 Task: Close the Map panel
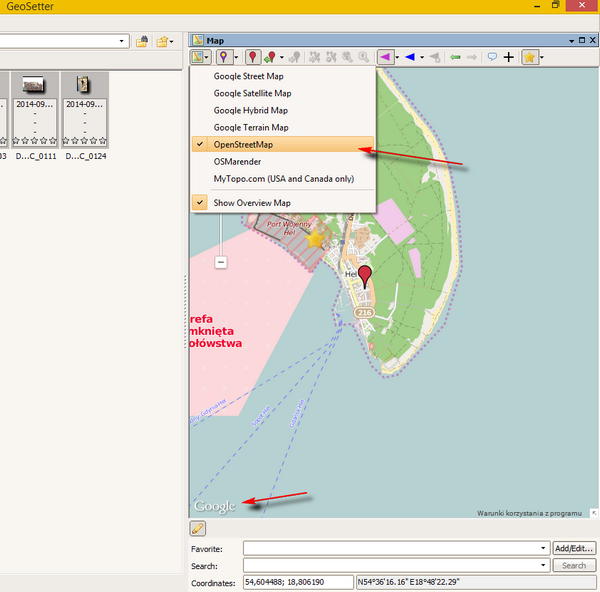(592, 40)
